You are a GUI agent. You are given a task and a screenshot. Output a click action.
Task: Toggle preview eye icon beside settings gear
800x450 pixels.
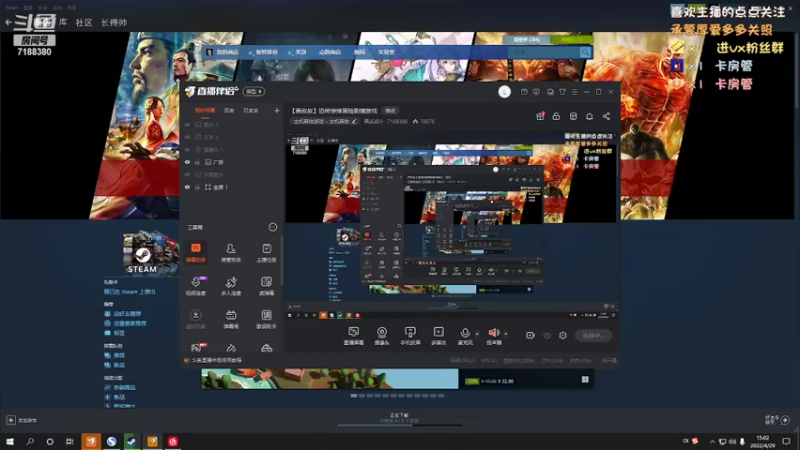point(547,335)
